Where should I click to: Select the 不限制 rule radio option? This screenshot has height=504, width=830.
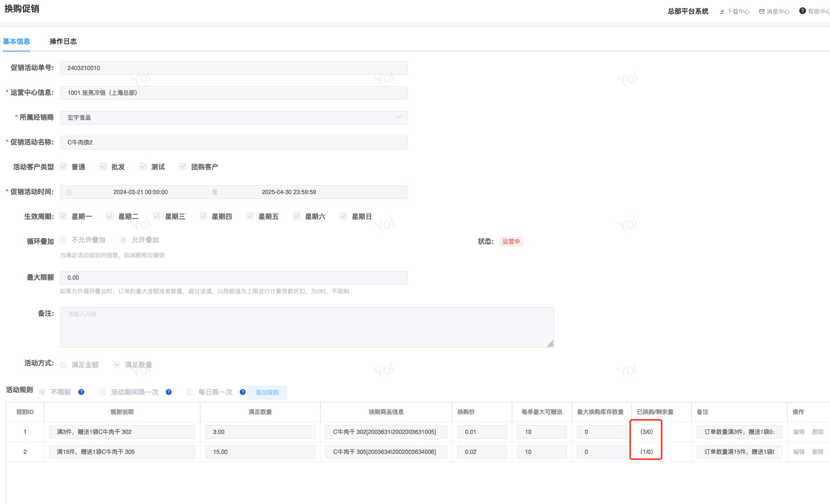42,392
